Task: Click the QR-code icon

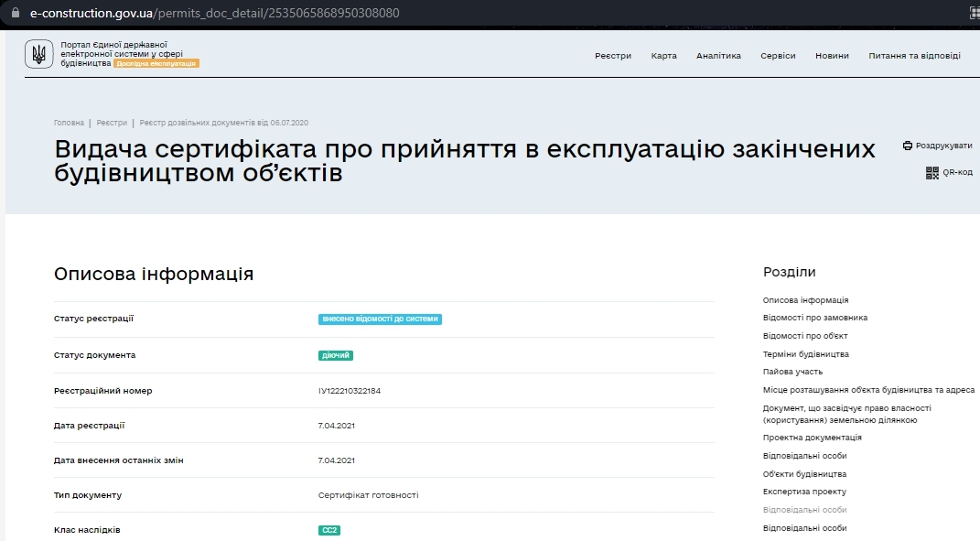Action: (932, 173)
